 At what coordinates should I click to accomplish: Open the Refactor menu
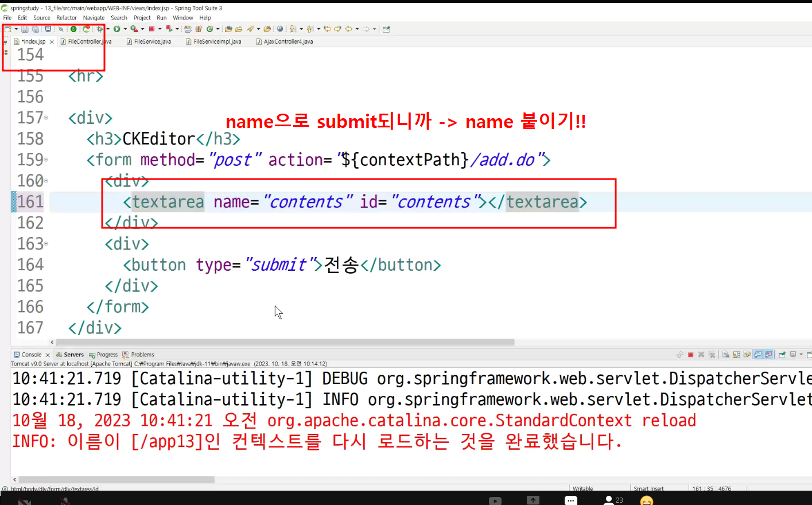point(67,18)
